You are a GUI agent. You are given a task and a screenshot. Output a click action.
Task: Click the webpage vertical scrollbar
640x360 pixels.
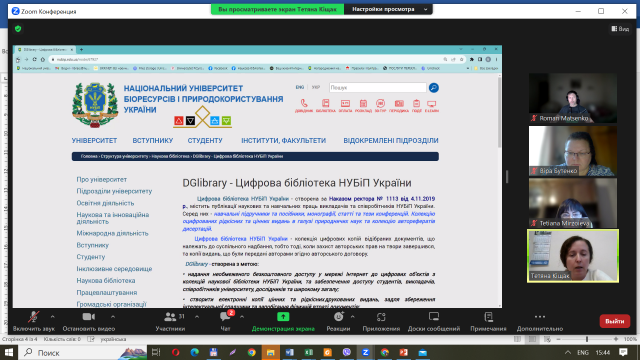[500, 111]
